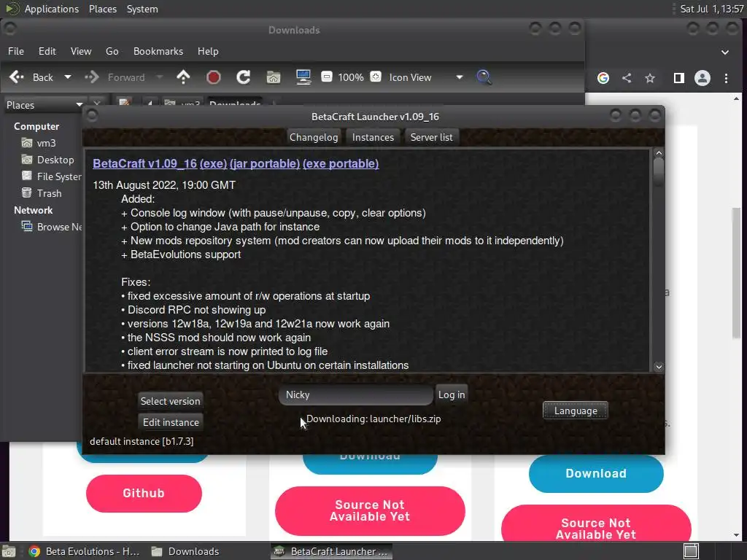Open the System menu in top panel
Screen dimensions: 747x560
pos(142,9)
